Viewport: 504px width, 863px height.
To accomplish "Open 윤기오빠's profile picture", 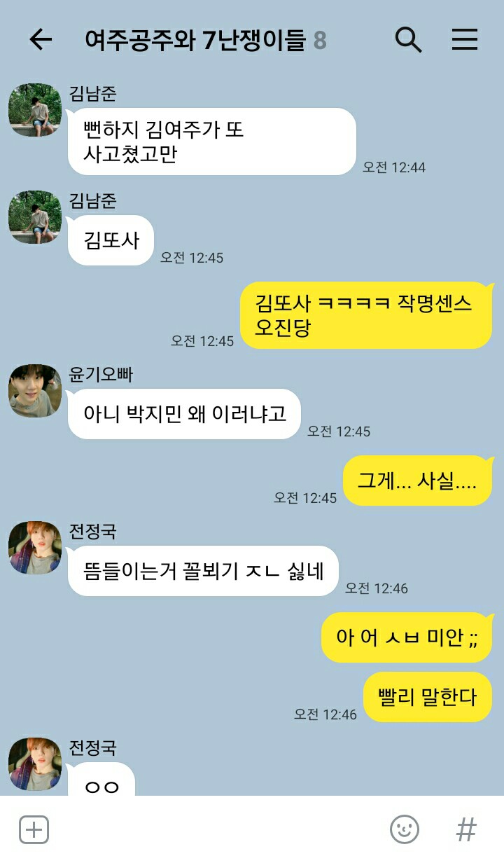I will (35, 391).
